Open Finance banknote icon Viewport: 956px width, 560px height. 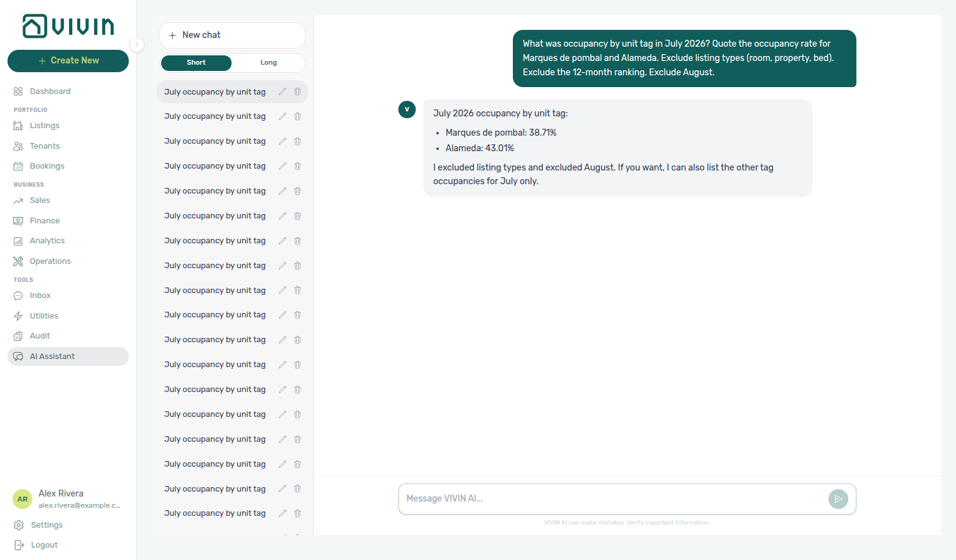(x=18, y=221)
